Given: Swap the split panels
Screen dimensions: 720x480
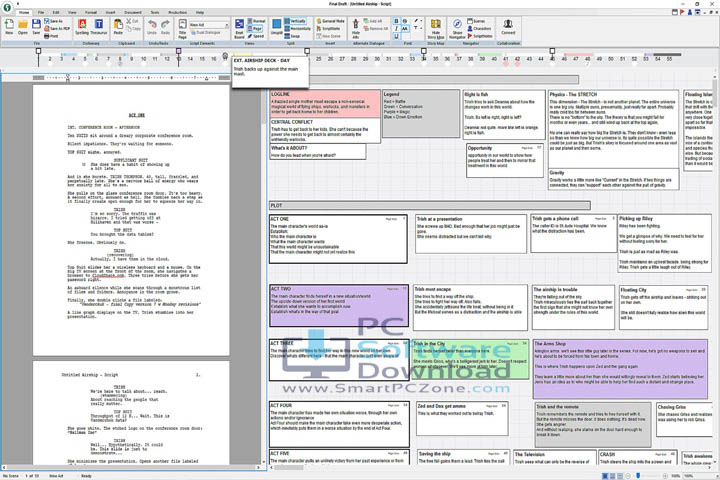Looking at the screenshot, I should 292,36.
